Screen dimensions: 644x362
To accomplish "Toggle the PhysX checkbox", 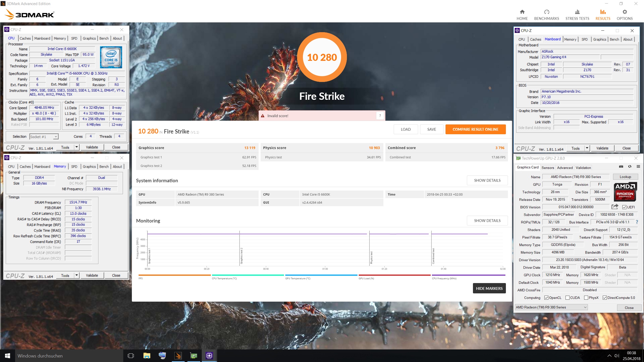I will point(586,298).
